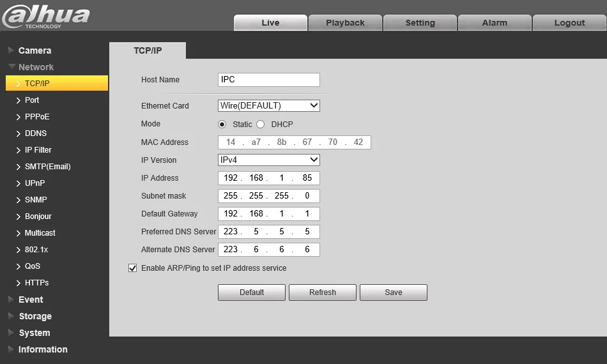Open the Dahua Technology logo
This screenshot has width=607, height=364.
pos(45,17)
